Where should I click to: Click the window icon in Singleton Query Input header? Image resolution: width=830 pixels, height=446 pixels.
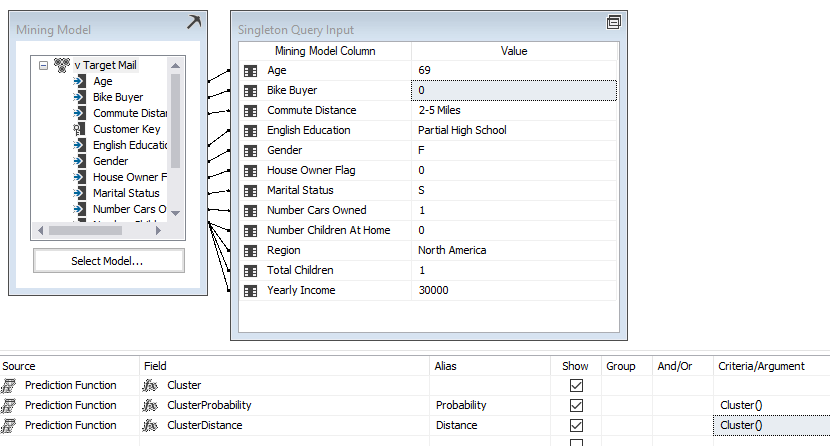[614, 22]
